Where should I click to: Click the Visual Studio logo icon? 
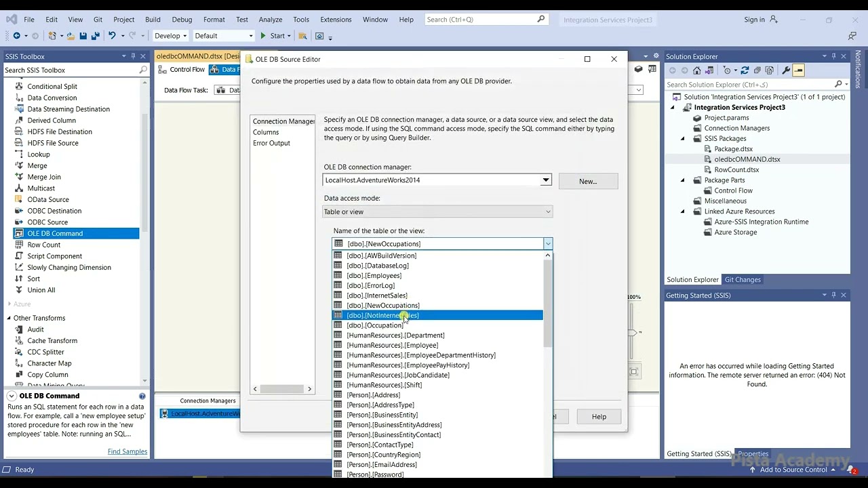point(12,20)
